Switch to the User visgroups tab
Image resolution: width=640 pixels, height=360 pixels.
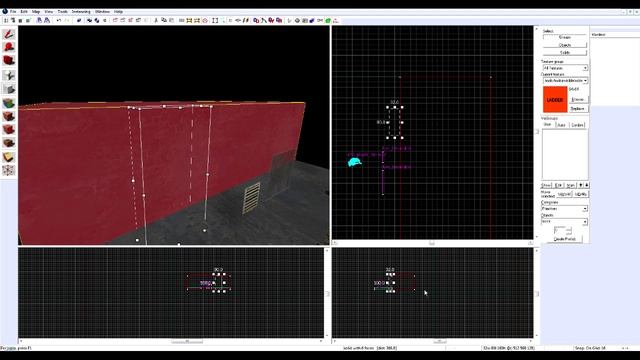pos(548,124)
